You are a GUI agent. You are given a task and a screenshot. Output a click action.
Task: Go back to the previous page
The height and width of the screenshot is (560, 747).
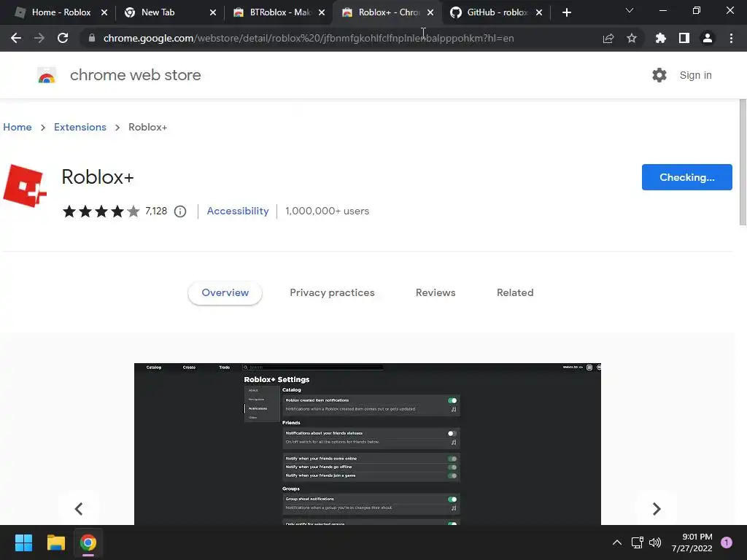16,38
